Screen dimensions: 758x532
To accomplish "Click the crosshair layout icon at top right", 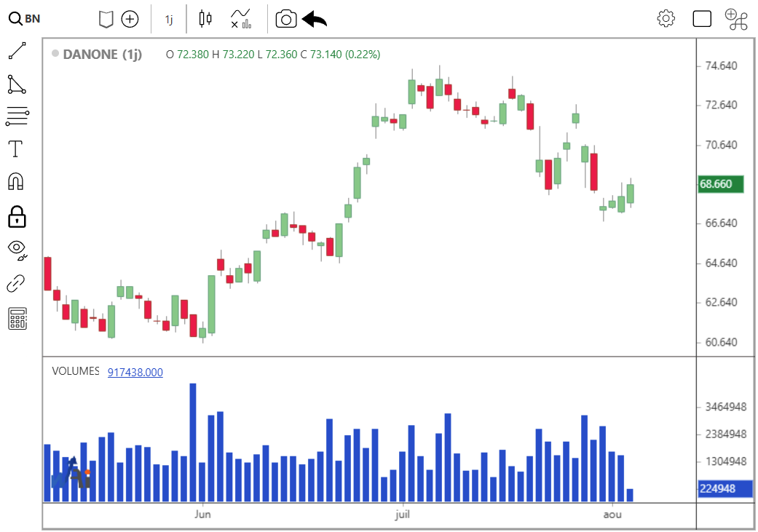I will tap(736, 20).
